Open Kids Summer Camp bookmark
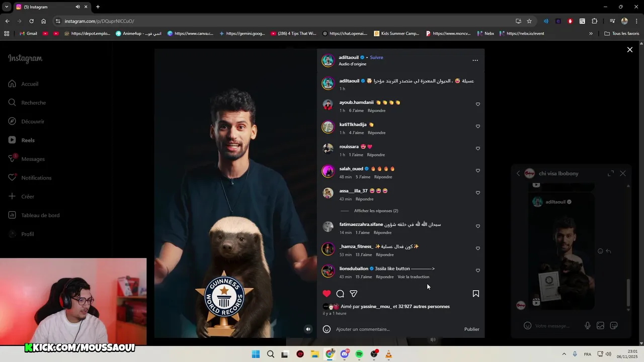This screenshot has width=644, height=362. 397,34
